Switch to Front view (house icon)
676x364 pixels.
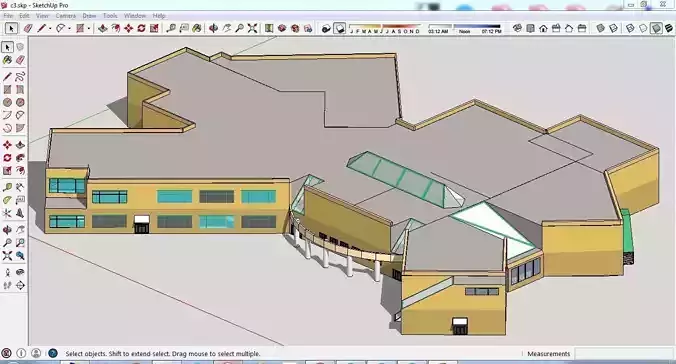click(x=543, y=28)
